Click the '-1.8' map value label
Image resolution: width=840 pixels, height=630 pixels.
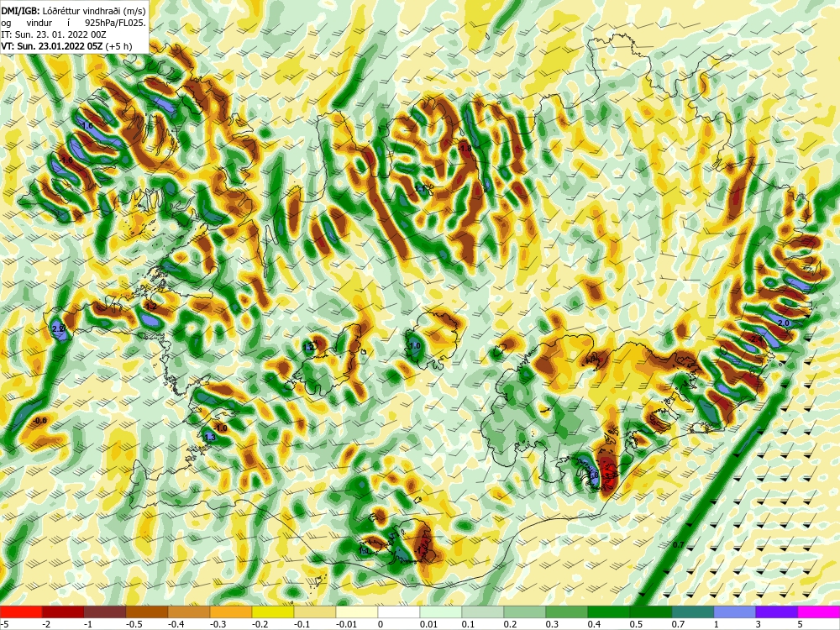click(x=465, y=149)
